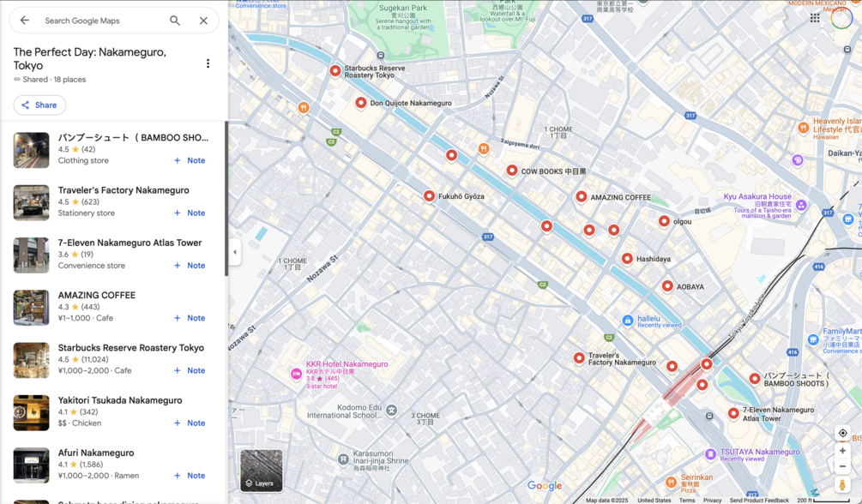
Task: Select Yakitori Tsukada Nakameguro list title
Action: pyautogui.click(x=120, y=400)
